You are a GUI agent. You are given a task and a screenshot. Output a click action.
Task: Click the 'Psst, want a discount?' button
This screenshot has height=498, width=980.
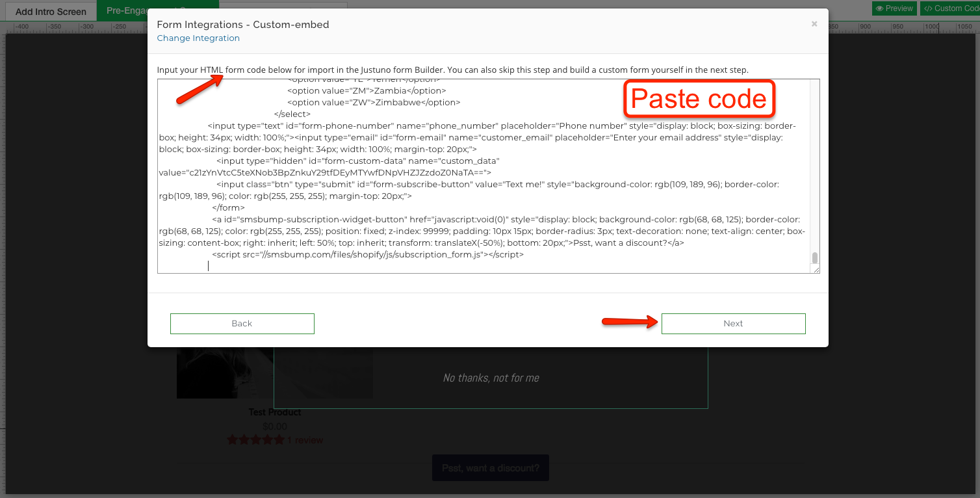tap(491, 468)
